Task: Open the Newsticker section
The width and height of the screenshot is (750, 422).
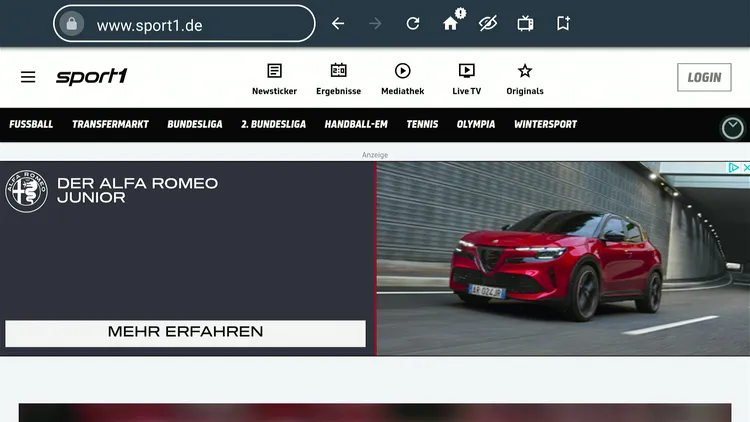Action: (x=274, y=79)
